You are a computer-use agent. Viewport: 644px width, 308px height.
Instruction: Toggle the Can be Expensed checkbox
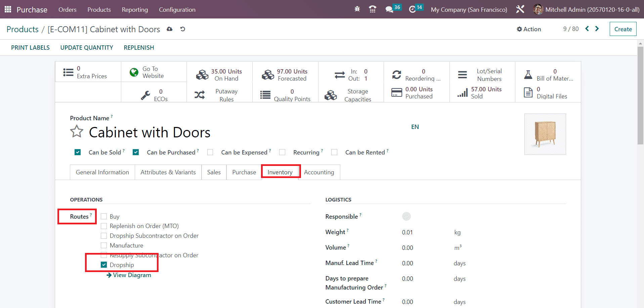pos(210,152)
